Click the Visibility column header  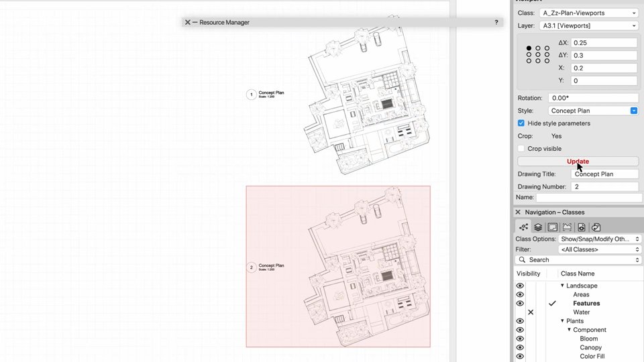pos(529,274)
